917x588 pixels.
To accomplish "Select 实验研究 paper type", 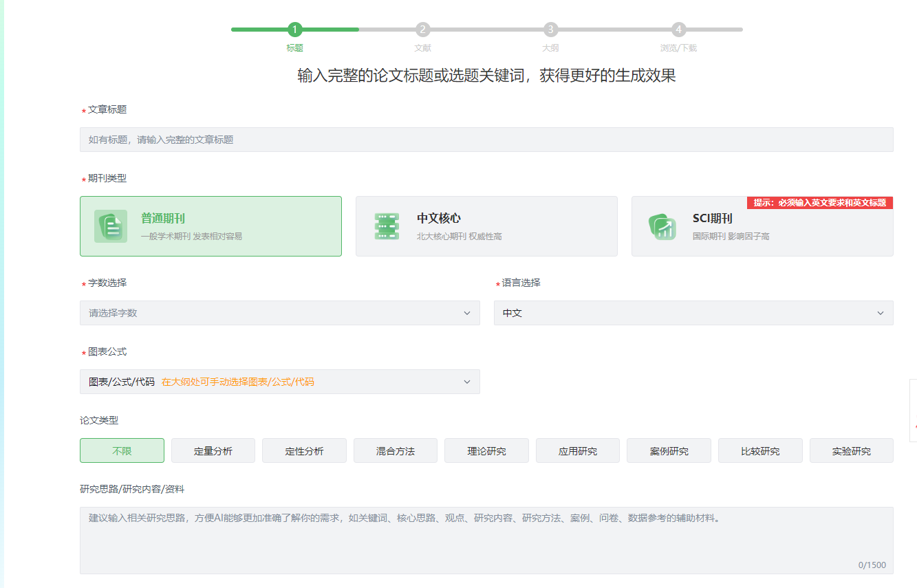I will (x=851, y=451).
